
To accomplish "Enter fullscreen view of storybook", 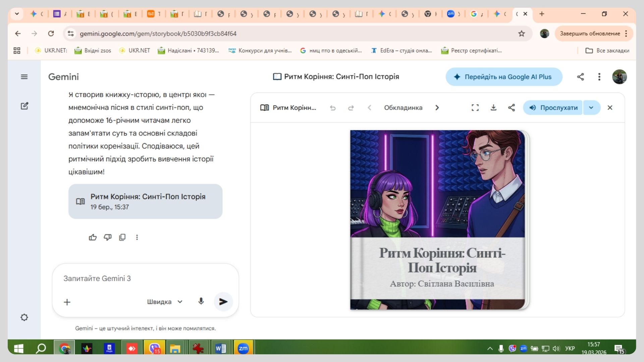I will point(475,108).
